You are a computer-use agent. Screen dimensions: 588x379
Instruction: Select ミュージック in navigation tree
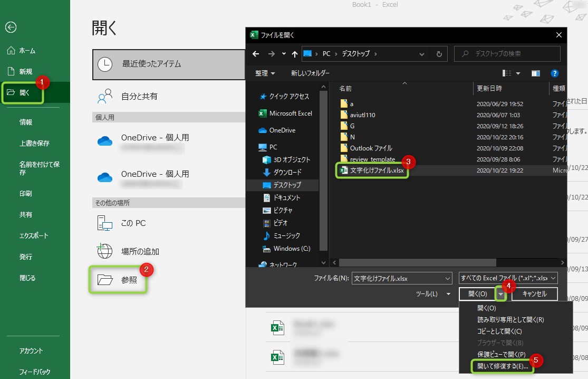tap(282, 235)
